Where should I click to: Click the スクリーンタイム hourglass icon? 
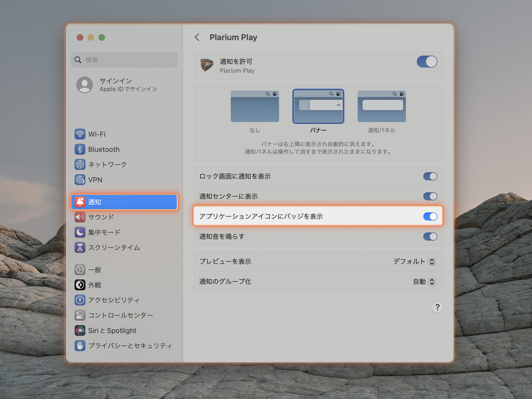pos(80,247)
